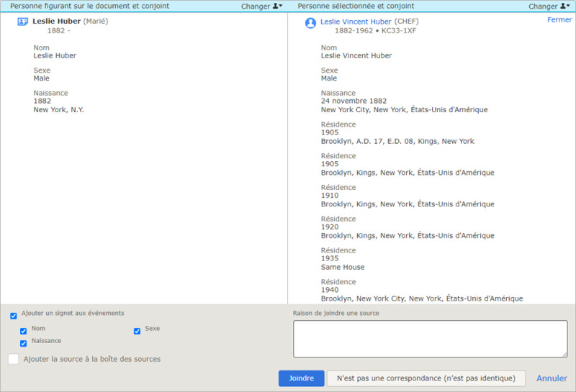Open the left Changer person dropdown
The width and height of the screenshot is (576, 392).
[x=261, y=6]
